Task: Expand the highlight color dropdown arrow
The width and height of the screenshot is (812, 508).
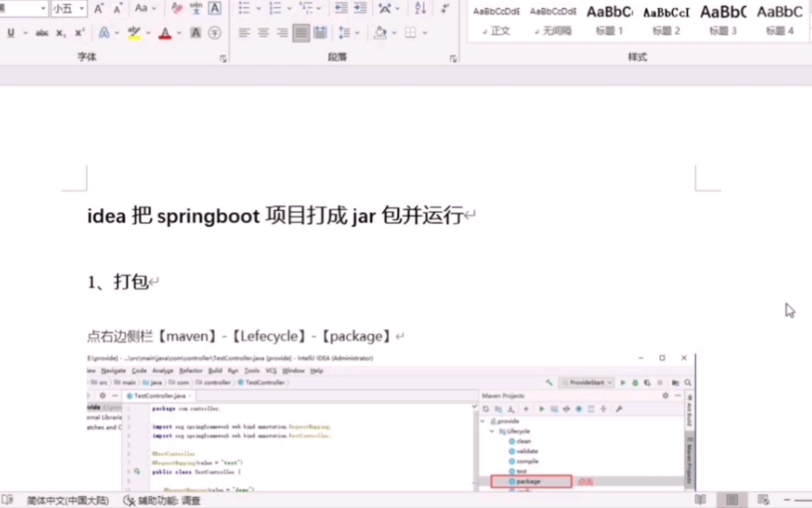Action: pos(148,33)
